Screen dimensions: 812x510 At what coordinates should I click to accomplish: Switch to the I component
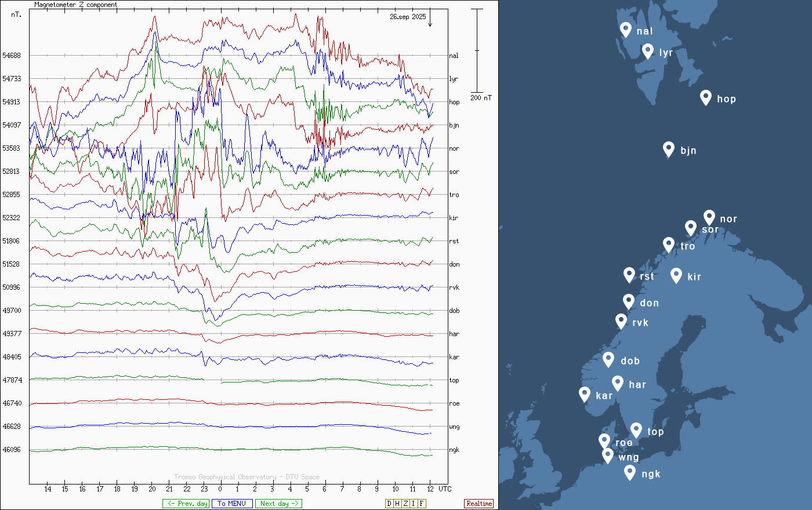[414, 504]
